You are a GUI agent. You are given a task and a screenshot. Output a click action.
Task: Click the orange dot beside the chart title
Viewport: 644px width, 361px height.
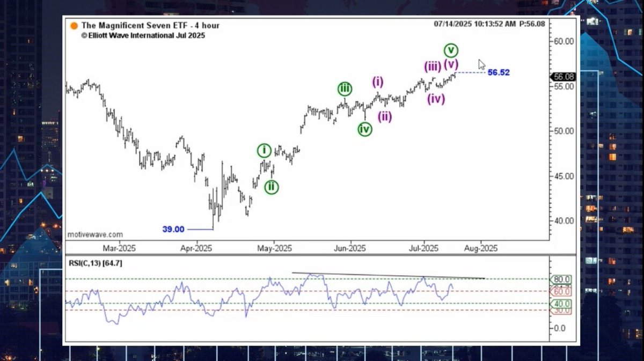[74, 25]
